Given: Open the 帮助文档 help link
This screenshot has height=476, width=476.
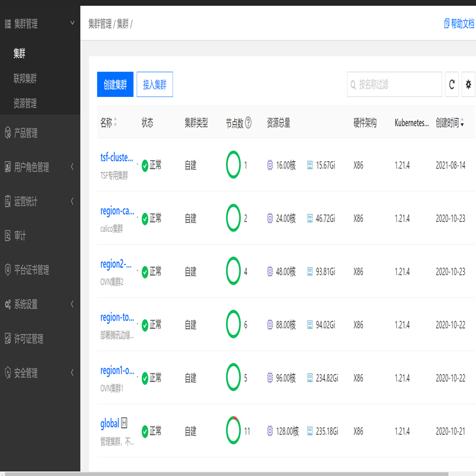Looking at the screenshot, I should (459, 24).
